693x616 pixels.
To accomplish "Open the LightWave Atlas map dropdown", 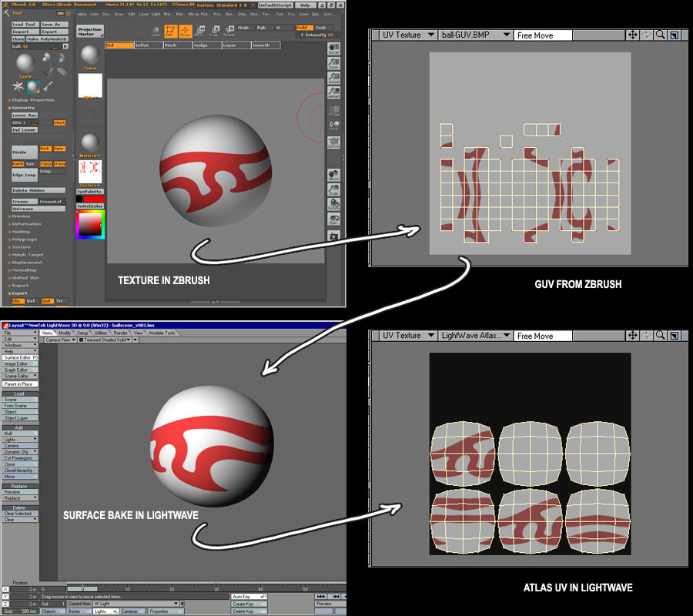I will click(475, 336).
